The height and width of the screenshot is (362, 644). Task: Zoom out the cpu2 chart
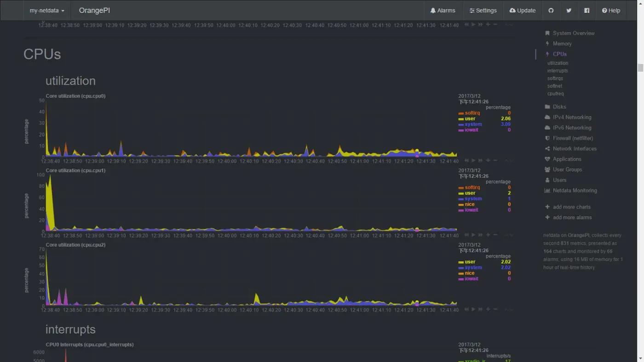[x=495, y=309]
